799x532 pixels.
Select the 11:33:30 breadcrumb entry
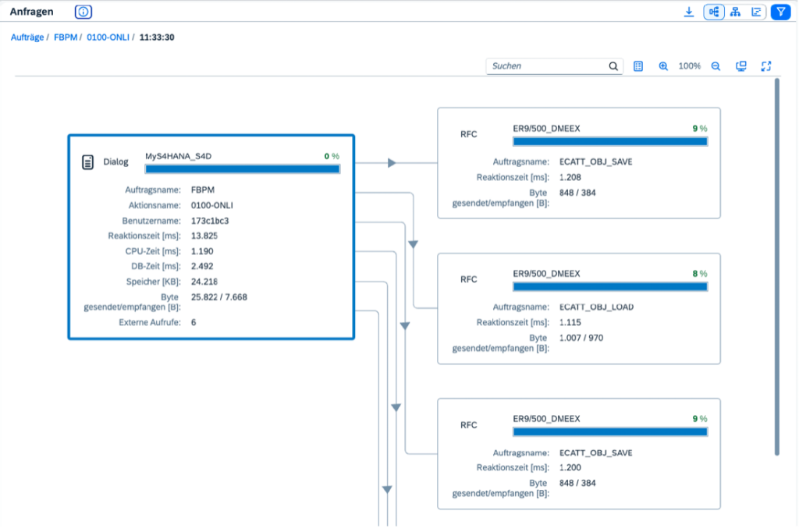pos(157,37)
